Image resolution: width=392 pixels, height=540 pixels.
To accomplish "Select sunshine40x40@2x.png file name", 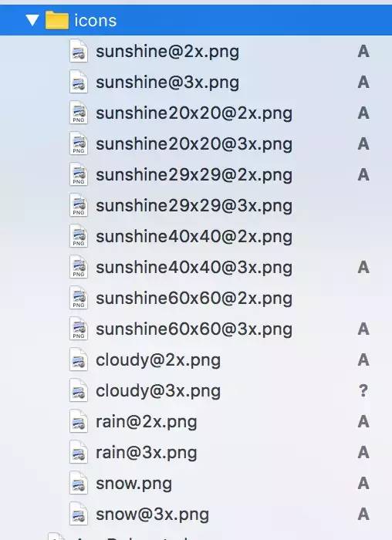I will pyautogui.click(x=194, y=238).
